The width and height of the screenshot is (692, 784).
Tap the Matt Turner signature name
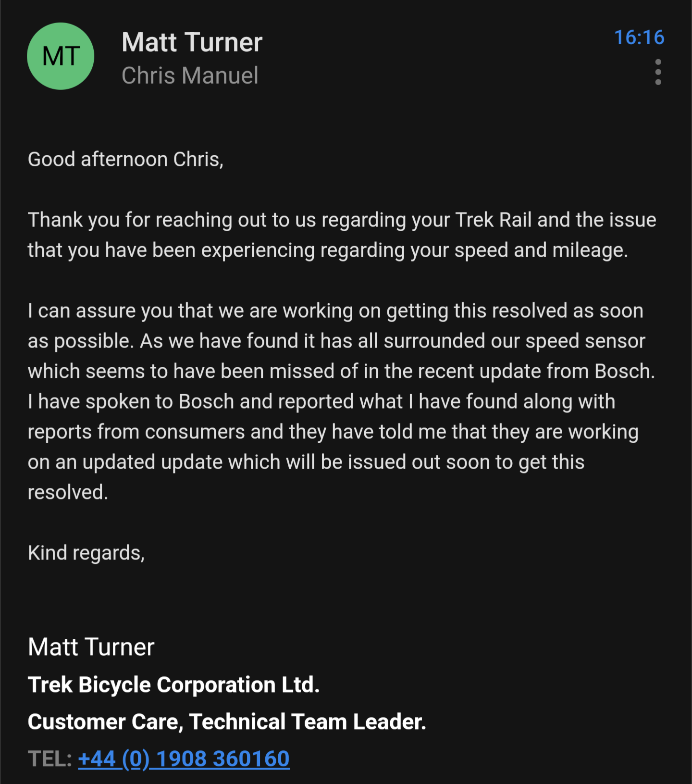91,647
